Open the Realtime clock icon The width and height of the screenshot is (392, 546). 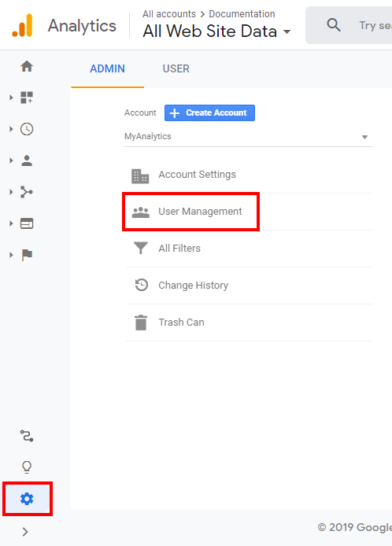tap(27, 129)
